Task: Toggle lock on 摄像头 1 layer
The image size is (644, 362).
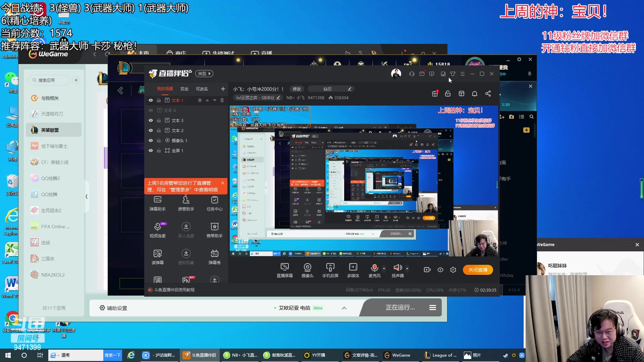Action: pos(159,140)
